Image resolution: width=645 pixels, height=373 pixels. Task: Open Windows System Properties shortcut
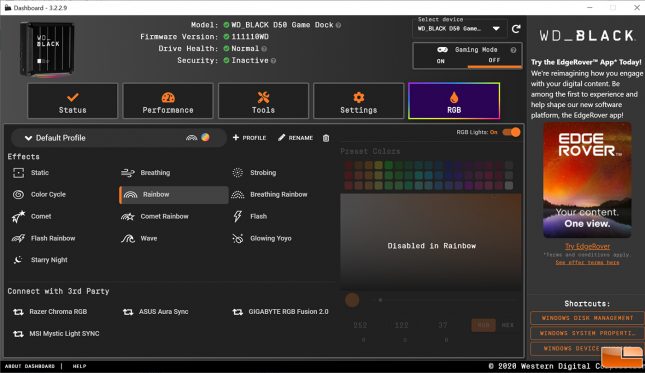click(x=587, y=333)
